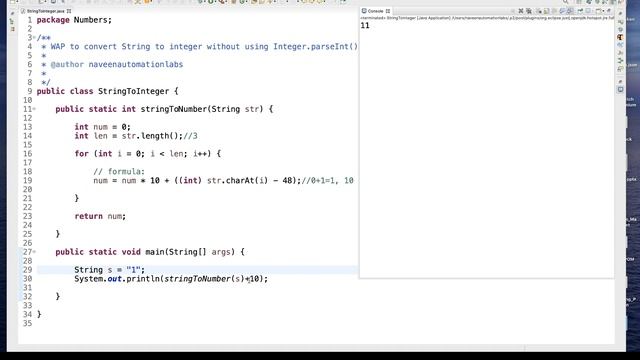Click Display Selected Console icon

(588, 11)
